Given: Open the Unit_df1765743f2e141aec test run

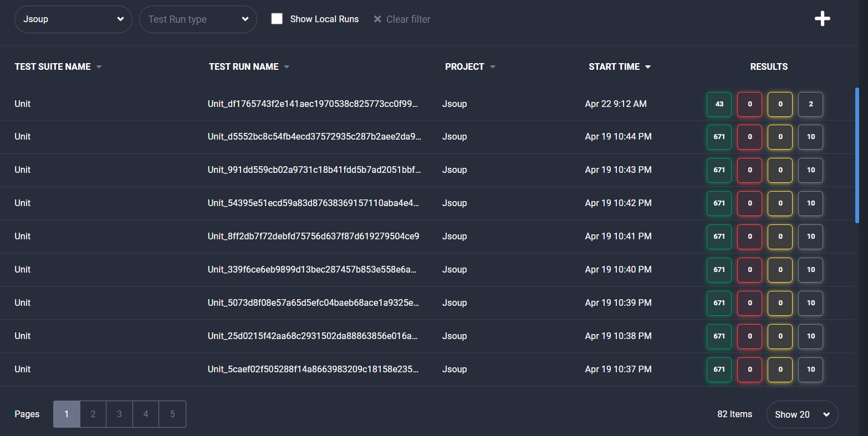Looking at the screenshot, I should (x=313, y=104).
